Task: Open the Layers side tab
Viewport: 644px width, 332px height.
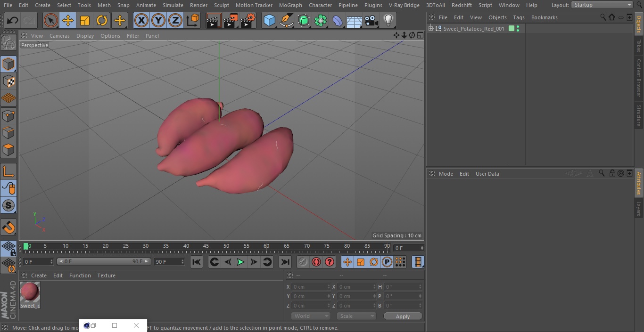Action: tap(639, 209)
